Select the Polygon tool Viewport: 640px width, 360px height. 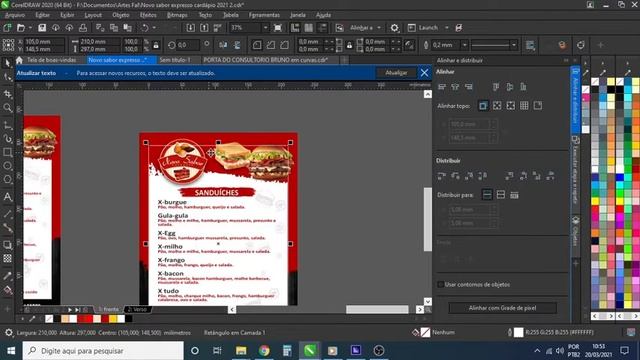7,179
